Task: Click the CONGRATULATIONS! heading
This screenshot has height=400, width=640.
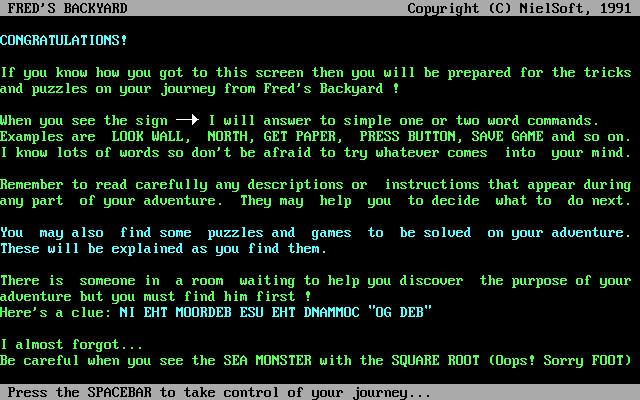Action: [x=64, y=40]
